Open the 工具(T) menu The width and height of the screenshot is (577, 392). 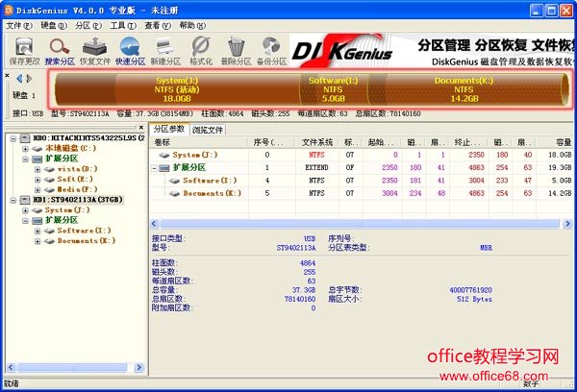(123, 25)
